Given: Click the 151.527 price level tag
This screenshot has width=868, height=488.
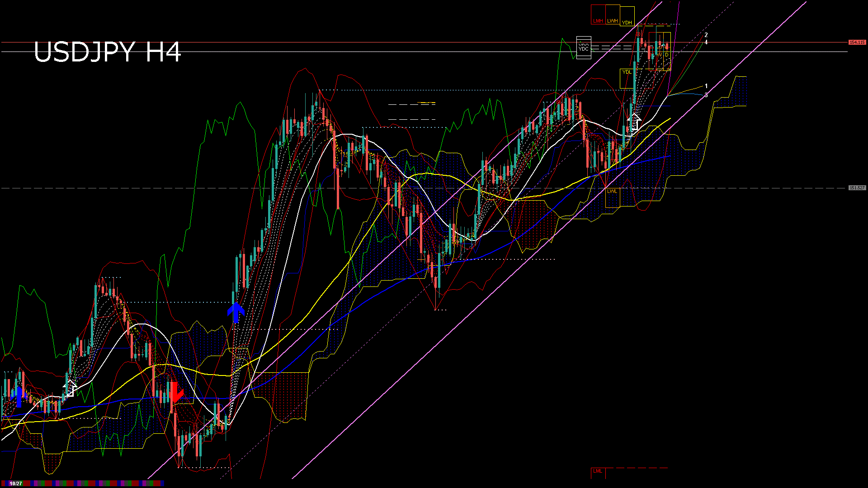Looking at the screenshot, I should (x=857, y=188).
